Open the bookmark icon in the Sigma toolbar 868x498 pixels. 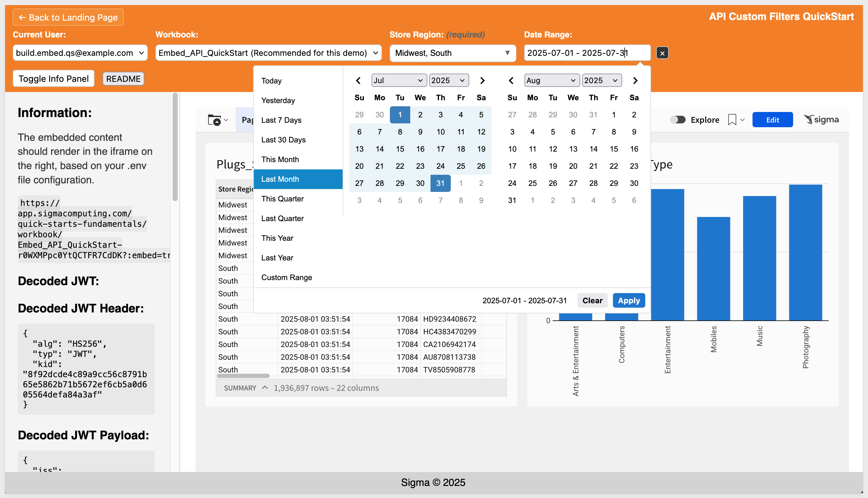pos(732,120)
